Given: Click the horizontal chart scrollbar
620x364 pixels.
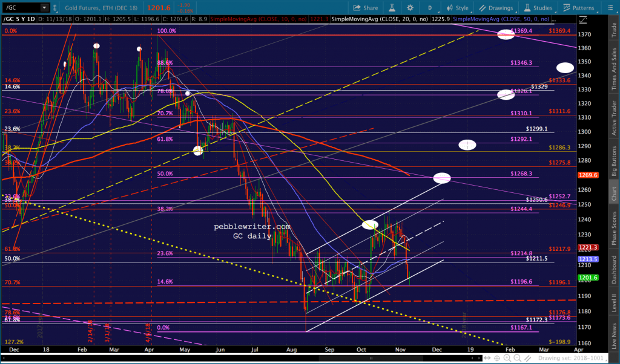Looking at the screenshot, I should point(241,358).
